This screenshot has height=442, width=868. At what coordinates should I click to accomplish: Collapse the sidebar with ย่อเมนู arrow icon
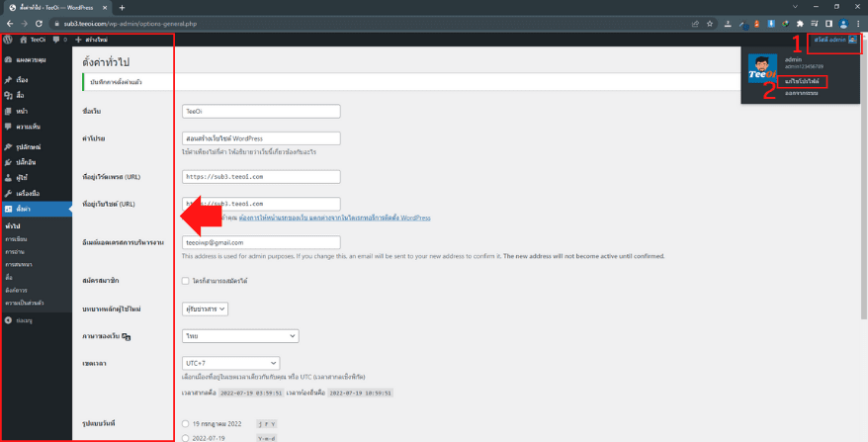(8, 320)
